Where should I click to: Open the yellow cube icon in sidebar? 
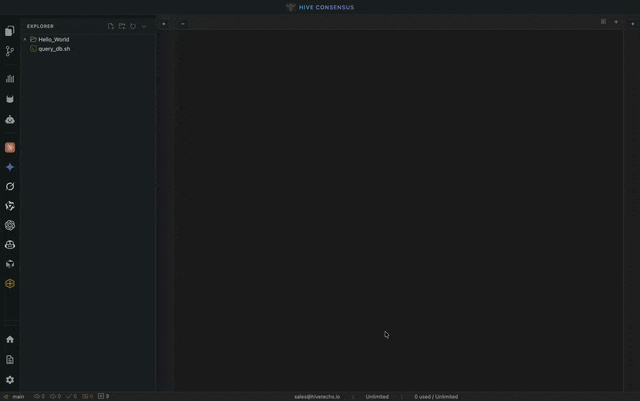pyautogui.click(x=10, y=283)
